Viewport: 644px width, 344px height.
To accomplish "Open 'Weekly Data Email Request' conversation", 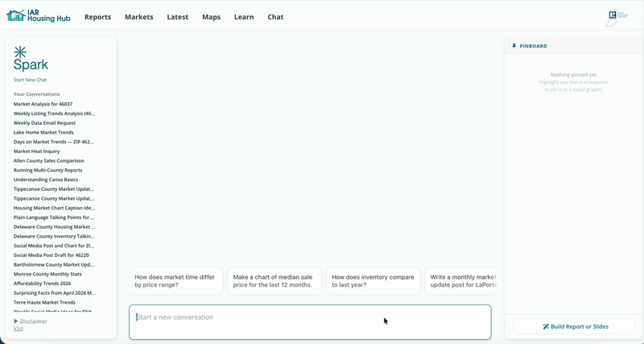I will coord(44,123).
